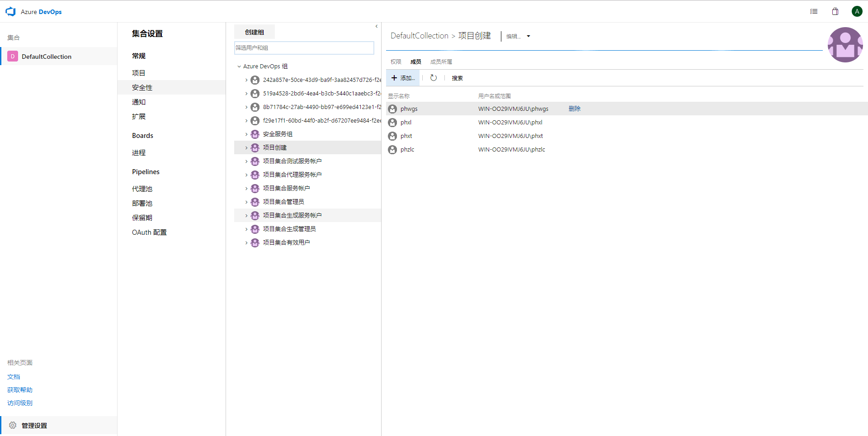
Task: Open the marketplace shopping bag icon
Action: [x=835, y=11]
